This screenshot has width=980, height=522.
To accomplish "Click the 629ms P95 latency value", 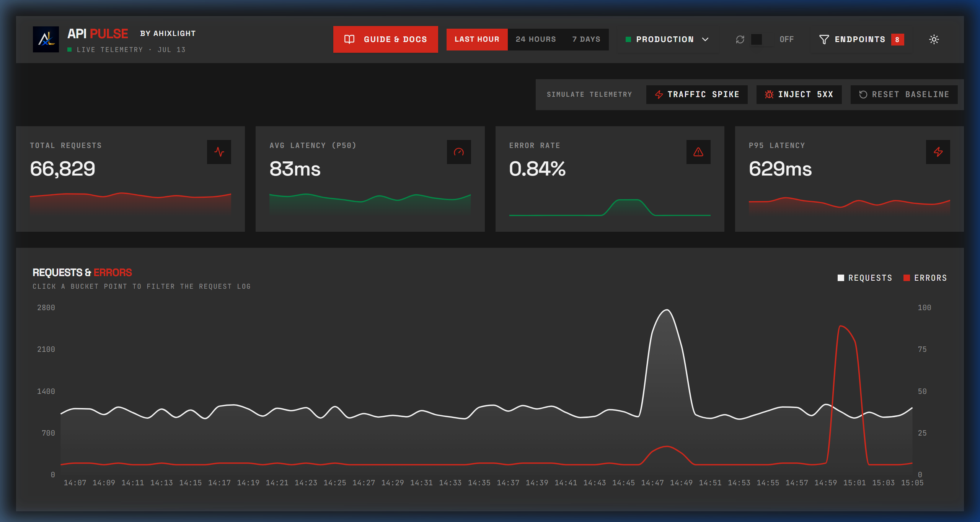I will coord(780,169).
